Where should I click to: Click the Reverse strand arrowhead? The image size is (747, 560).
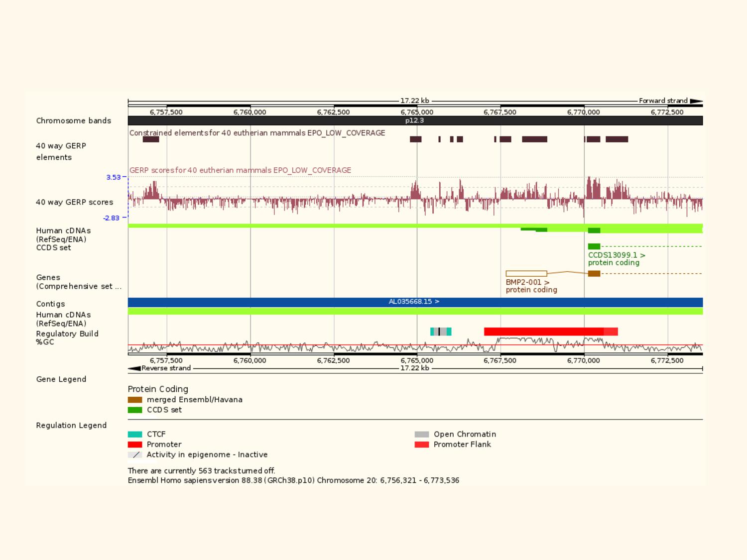[134, 368]
